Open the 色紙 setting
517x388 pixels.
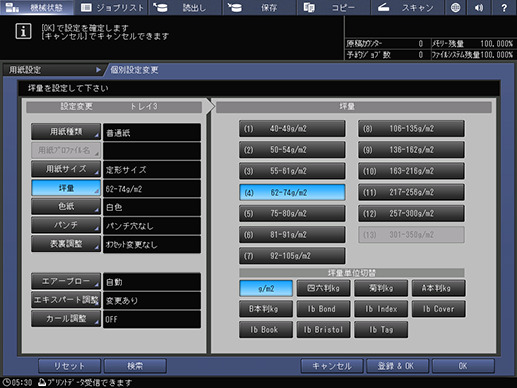[66, 206]
